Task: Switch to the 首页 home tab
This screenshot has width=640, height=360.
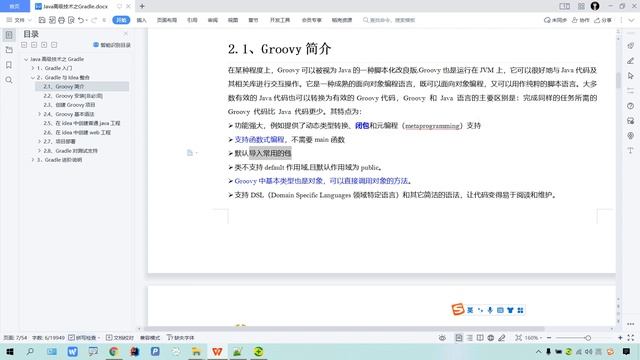Action: tap(15, 6)
